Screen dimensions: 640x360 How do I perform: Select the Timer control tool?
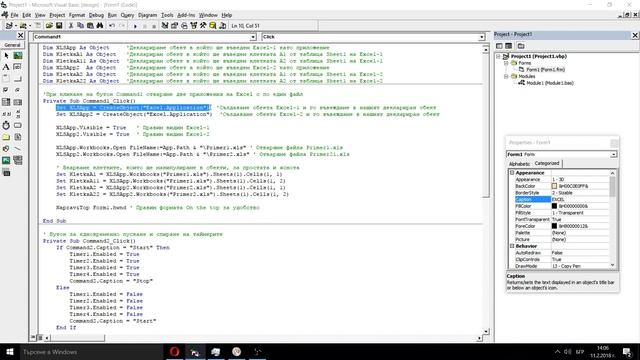click(6, 125)
